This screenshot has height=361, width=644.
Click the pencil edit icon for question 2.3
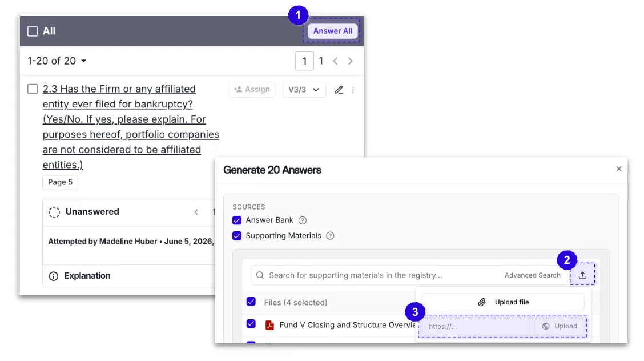(x=339, y=90)
